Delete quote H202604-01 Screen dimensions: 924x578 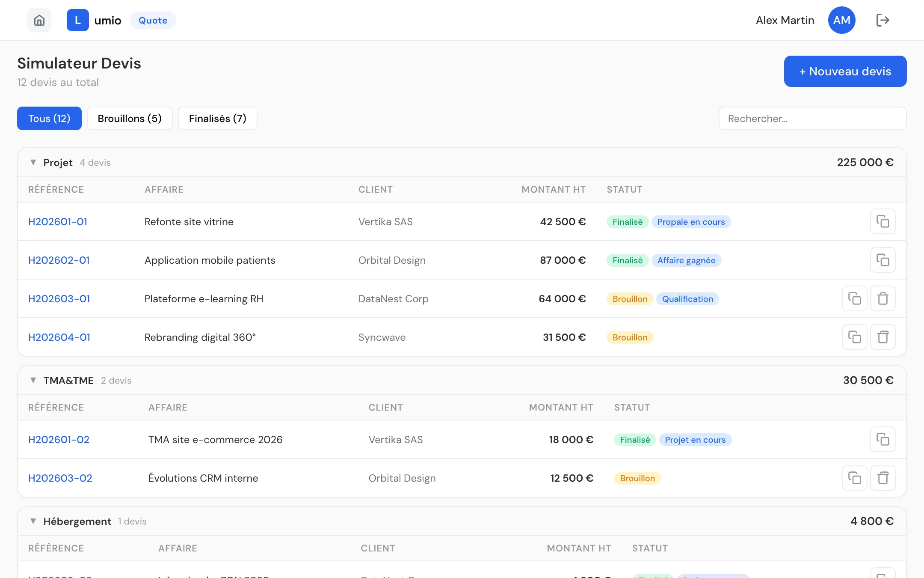[x=883, y=337]
